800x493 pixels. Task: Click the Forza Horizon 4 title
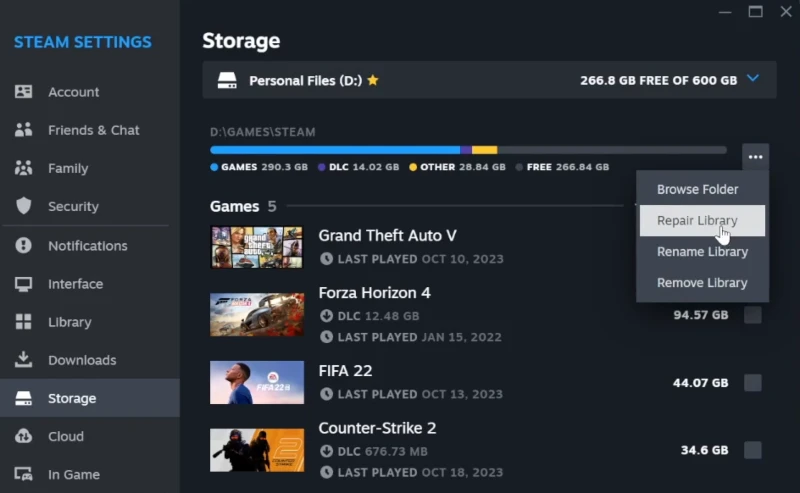(374, 292)
